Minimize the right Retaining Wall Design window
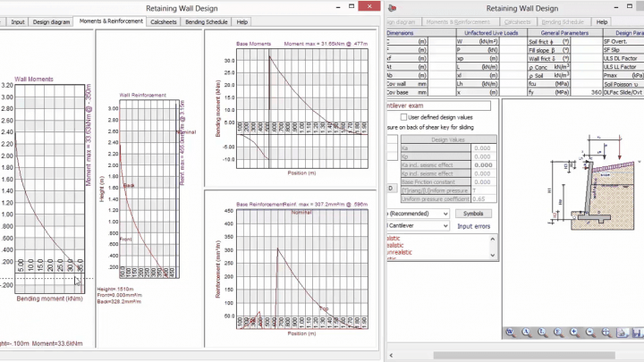 tap(616, 7)
